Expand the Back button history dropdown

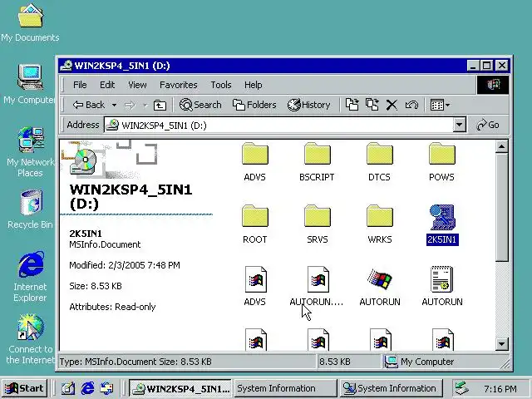tap(115, 106)
